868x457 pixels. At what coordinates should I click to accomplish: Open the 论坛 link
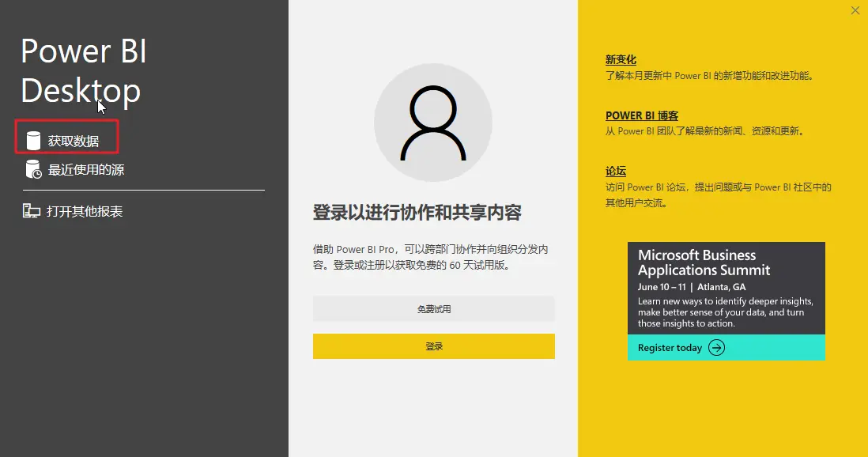616,171
